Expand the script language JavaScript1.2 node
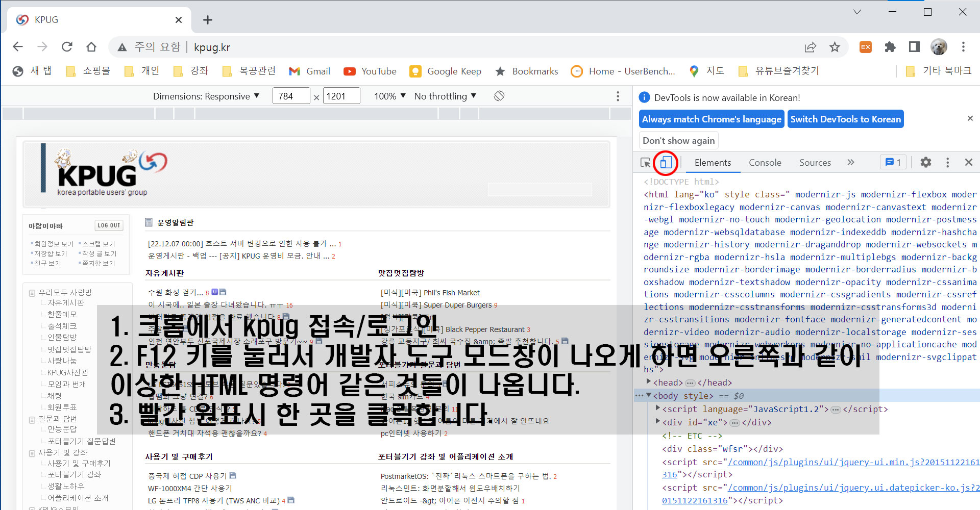 click(658, 408)
